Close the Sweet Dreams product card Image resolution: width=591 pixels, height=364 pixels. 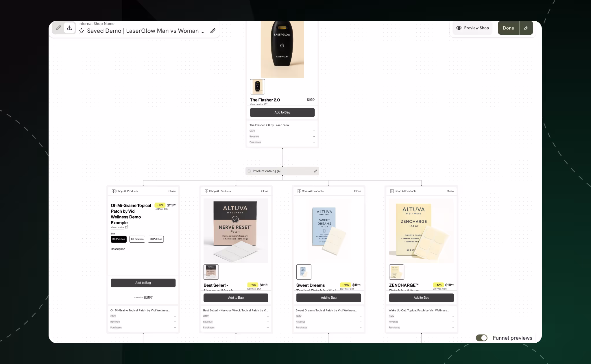pyautogui.click(x=357, y=191)
